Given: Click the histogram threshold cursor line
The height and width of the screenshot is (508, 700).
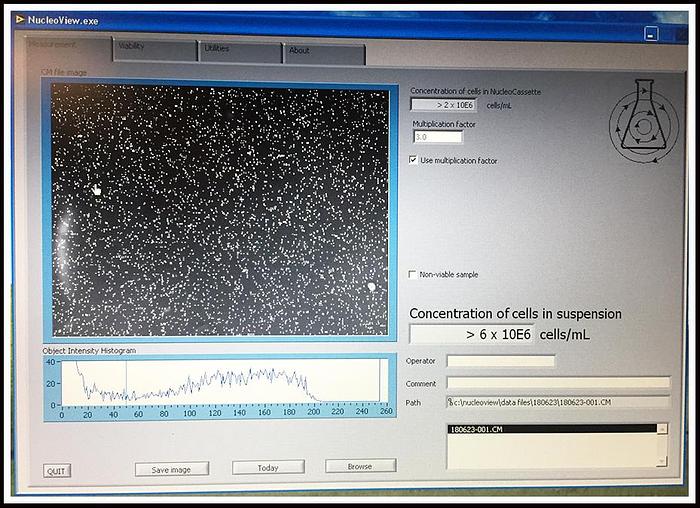Looking at the screenshot, I should coord(126,381).
